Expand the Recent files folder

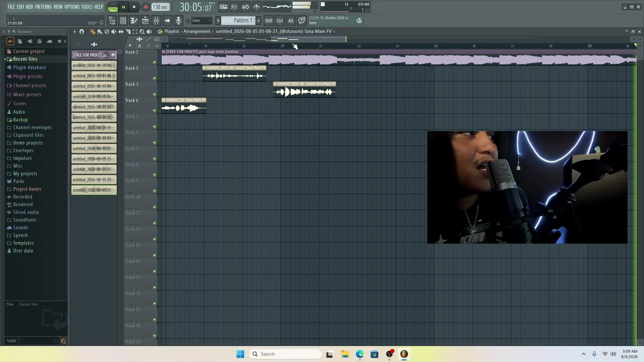pos(25,59)
